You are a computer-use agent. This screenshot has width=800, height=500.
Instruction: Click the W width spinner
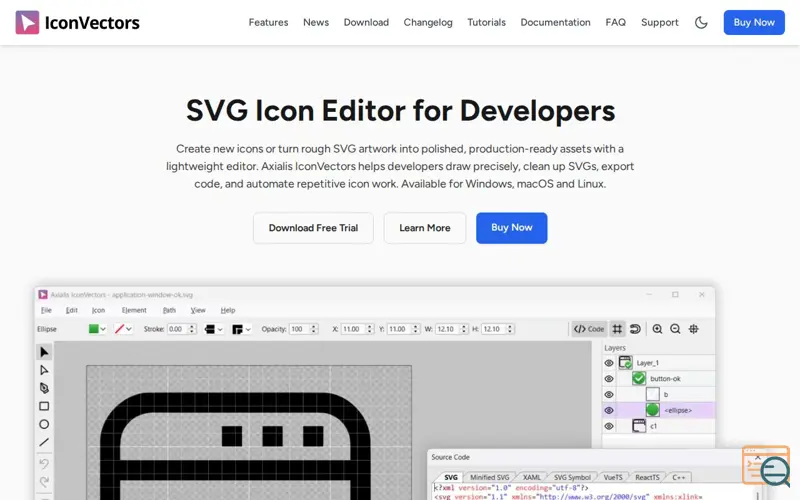pyautogui.click(x=464, y=329)
